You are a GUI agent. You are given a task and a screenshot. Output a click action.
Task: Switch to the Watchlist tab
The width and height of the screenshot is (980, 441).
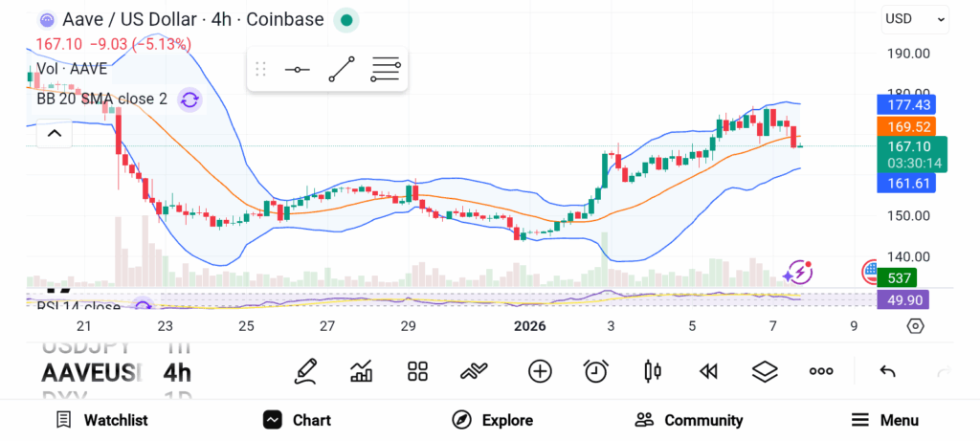coord(101,420)
